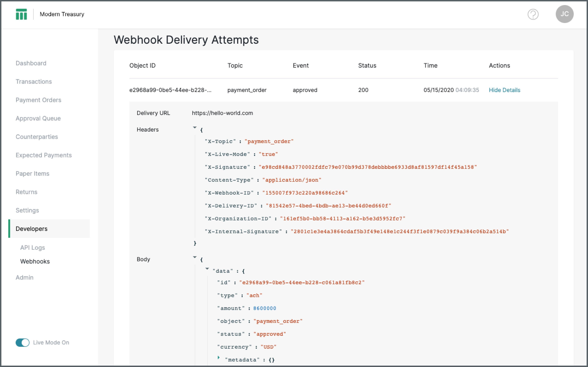This screenshot has width=588, height=367.
Task: Select Counterparties in the sidebar
Action: click(37, 137)
